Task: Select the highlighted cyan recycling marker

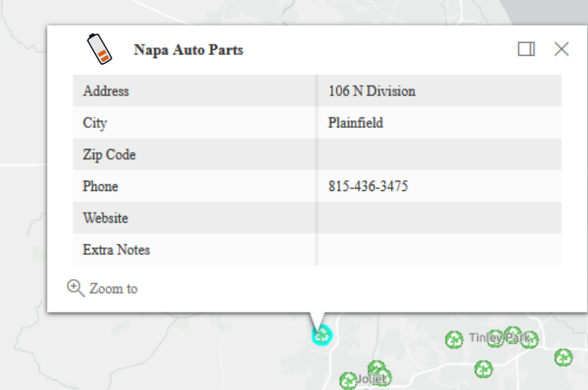Action: pos(322,335)
